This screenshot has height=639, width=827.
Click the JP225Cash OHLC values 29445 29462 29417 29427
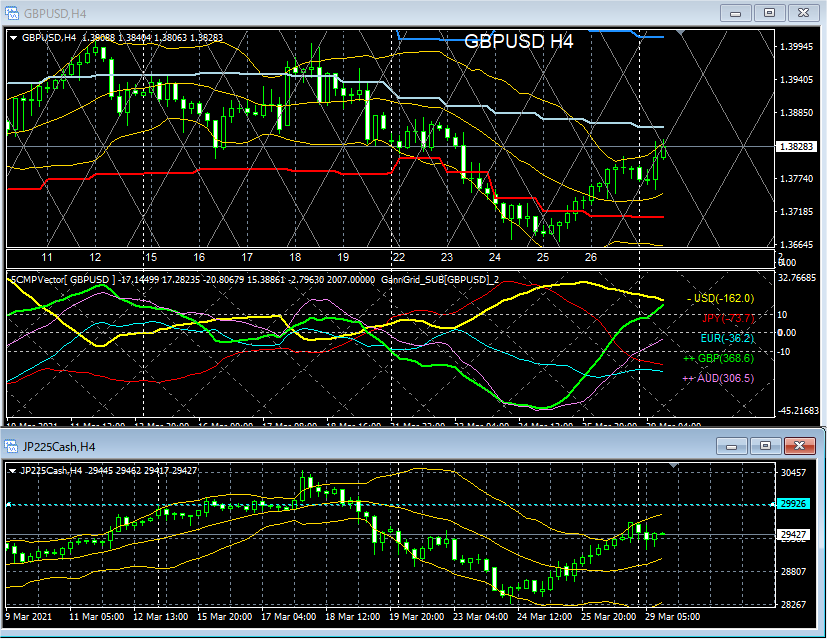pos(142,470)
